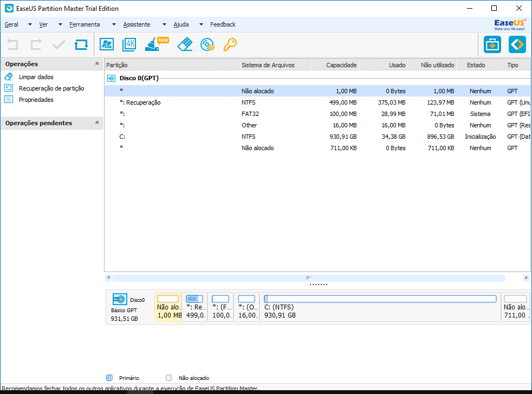
Task: Click the 499,0 Recovery block in disk map
Action: 194,307
